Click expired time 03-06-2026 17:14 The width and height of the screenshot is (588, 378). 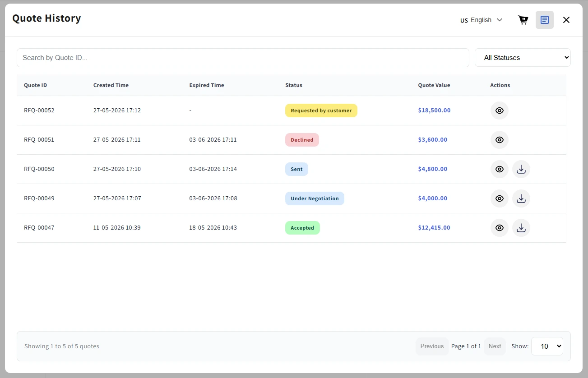coord(213,169)
